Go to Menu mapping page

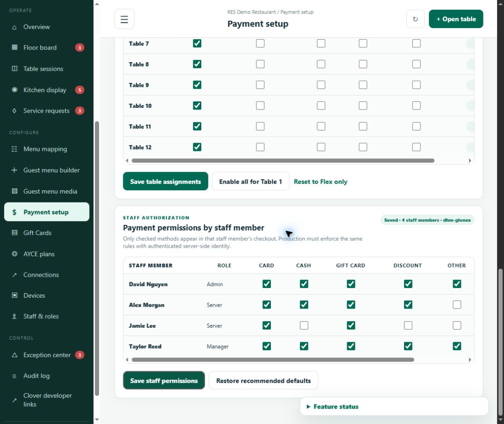47,149
